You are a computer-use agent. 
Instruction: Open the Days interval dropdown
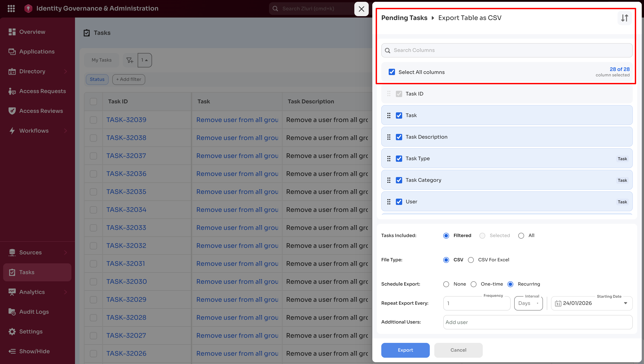click(x=528, y=303)
